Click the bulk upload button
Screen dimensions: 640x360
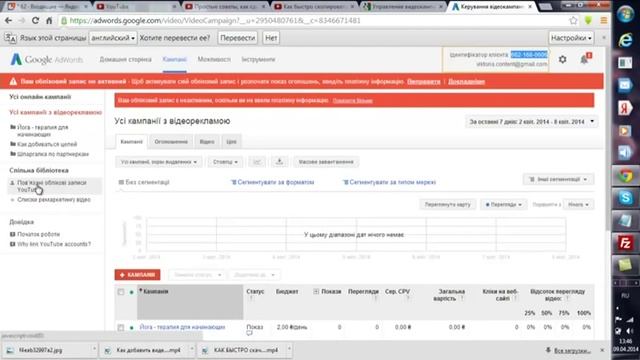click(x=326, y=162)
